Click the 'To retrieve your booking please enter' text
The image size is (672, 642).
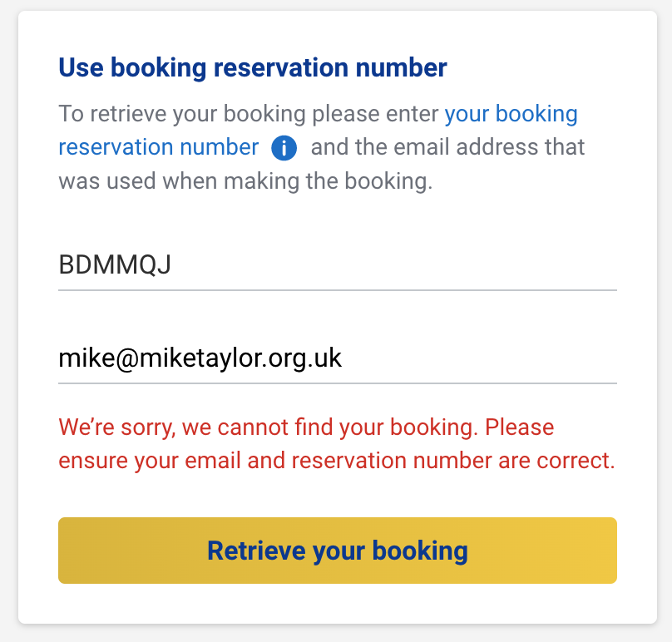click(249, 114)
